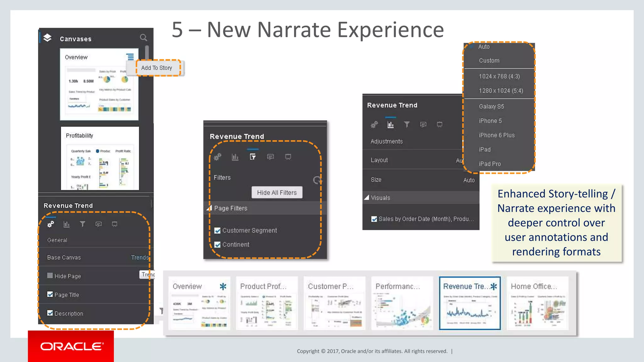Click the Canvases panel scrollbar

pos(147,52)
